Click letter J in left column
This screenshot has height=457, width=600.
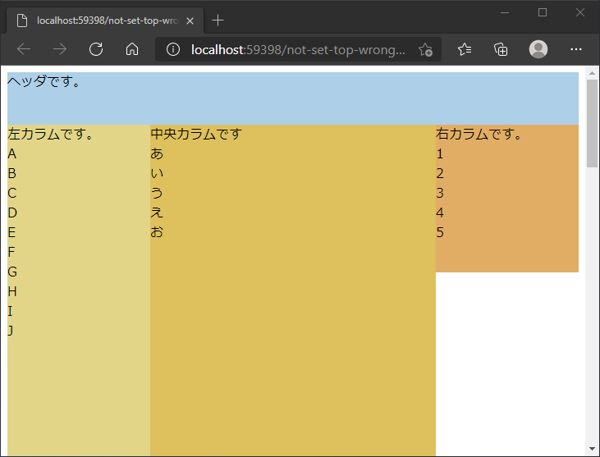(x=10, y=331)
